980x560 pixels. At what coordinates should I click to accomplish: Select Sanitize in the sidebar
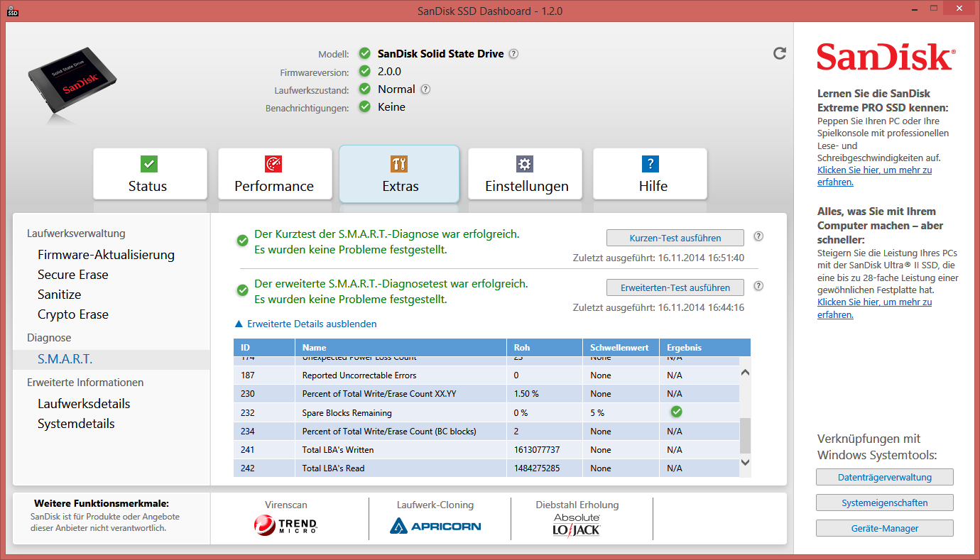point(60,295)
